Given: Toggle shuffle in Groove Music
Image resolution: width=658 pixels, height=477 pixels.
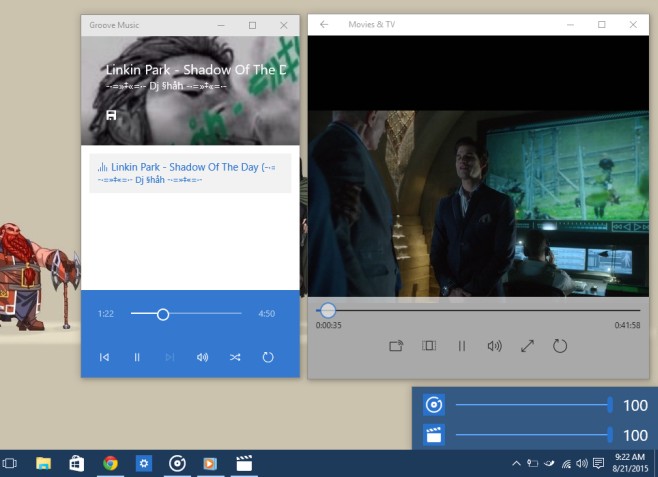Looking at the screenshot, I should 235,357.
